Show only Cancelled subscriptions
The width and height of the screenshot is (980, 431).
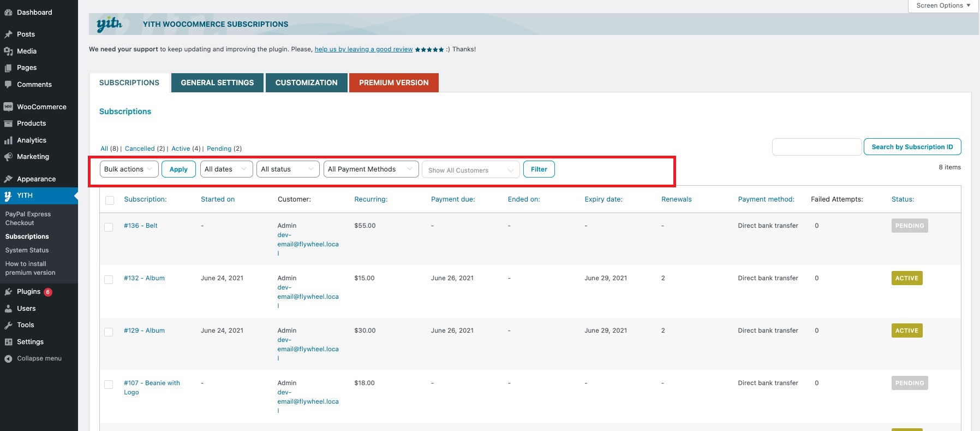pyautogui.click(x=140, y=149)
